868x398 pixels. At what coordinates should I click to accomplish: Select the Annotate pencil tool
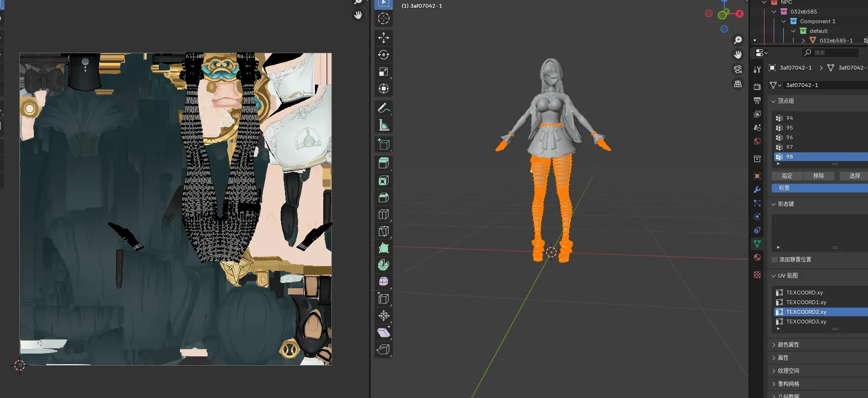(x=384, y=108)
